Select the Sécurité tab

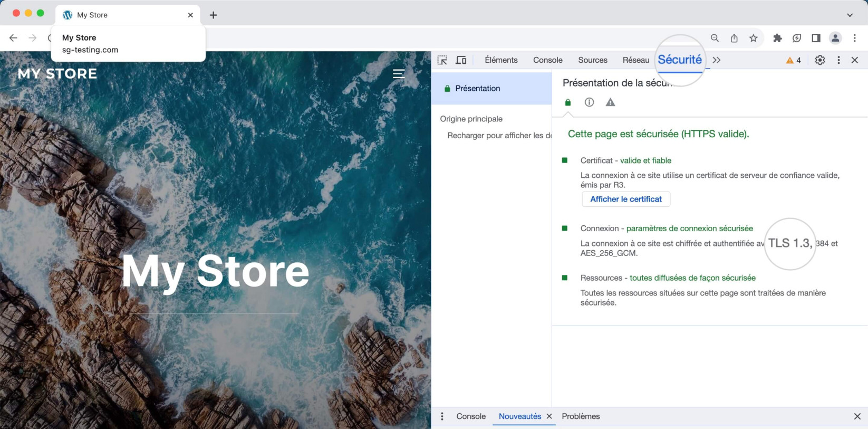click(680, 60)
